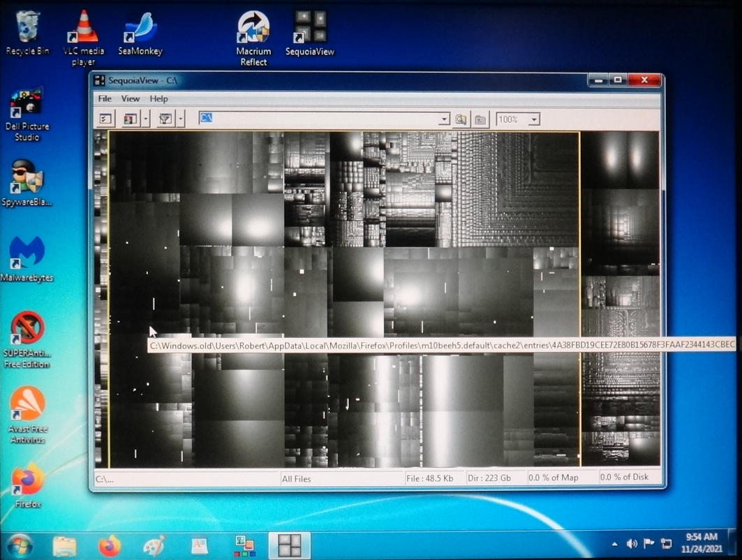Click the filter funnel toolbar button
The image size is (742, 560).
(x=165, y=119)
